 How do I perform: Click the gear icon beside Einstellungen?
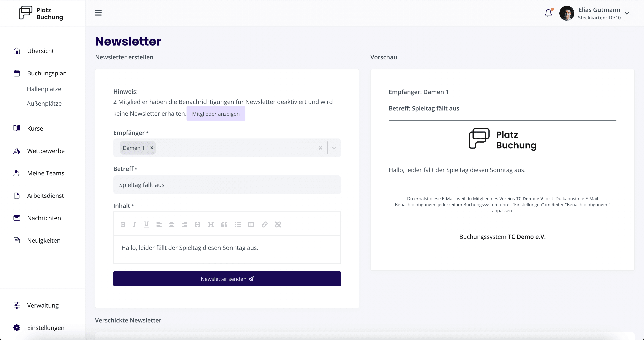click(17, 328)
